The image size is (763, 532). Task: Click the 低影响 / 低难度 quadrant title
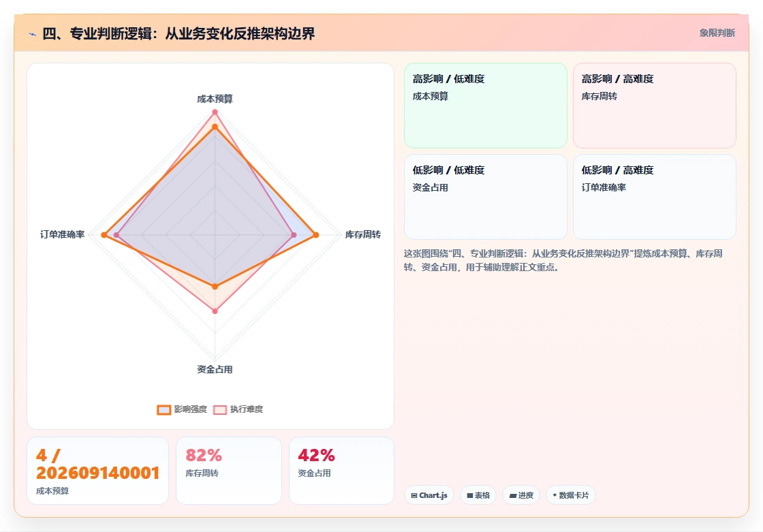click(449, 170)
